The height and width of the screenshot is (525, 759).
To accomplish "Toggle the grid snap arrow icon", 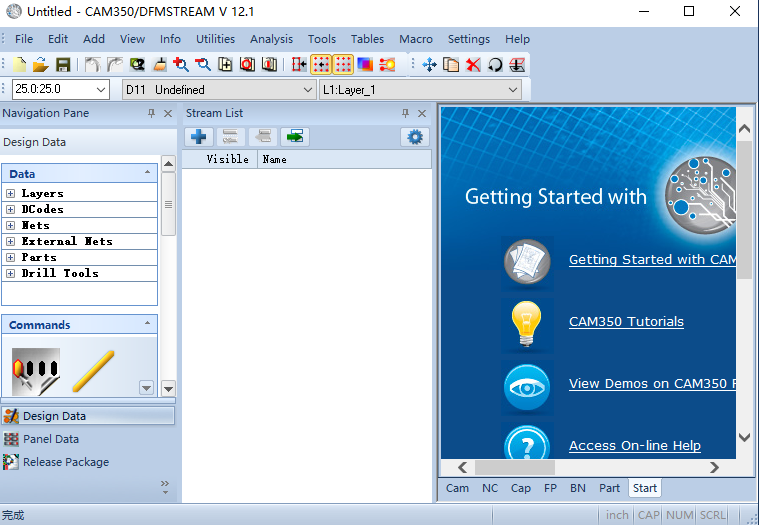I will pos(321,64).
